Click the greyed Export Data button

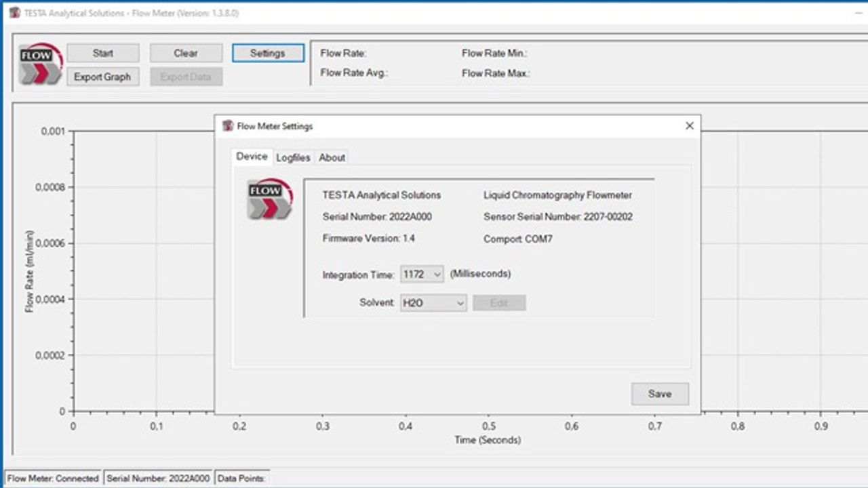(186, 77)
